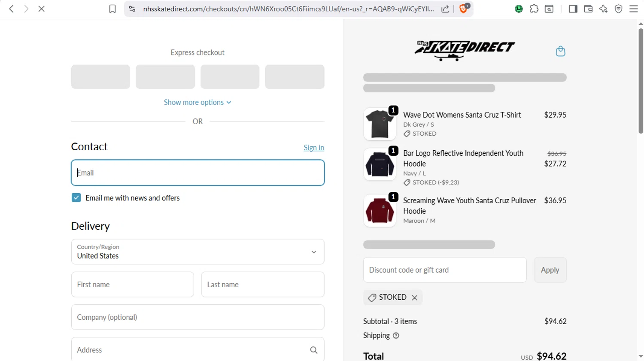Click the browser forward arrow
The image size is (644, 361).
(x=26, y=9)
